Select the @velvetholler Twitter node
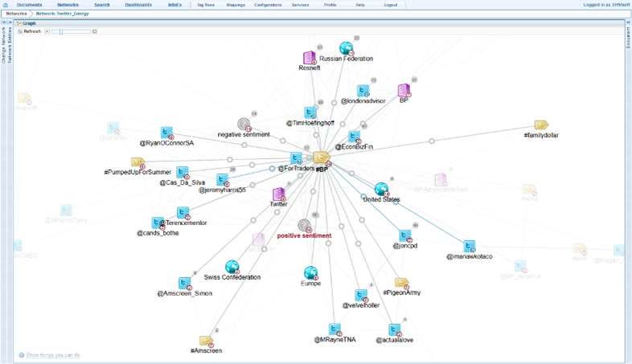This screenshot has width=632, height=364. point(361,296)
